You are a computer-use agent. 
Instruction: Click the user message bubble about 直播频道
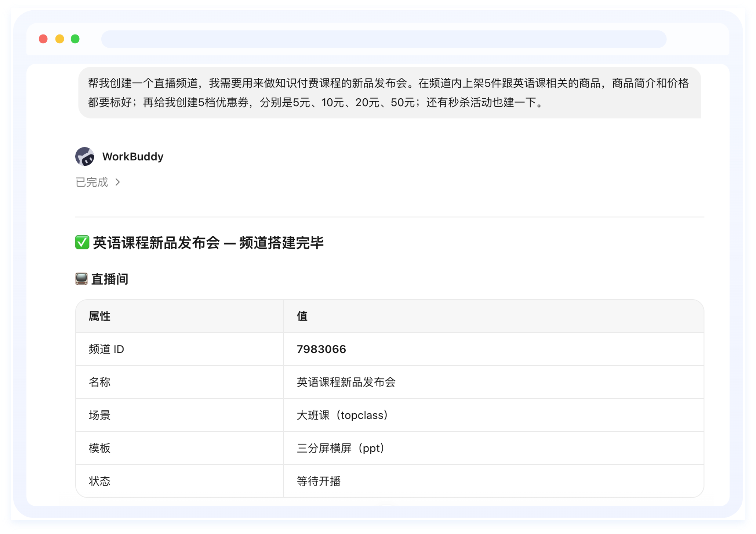coord(390,92)
